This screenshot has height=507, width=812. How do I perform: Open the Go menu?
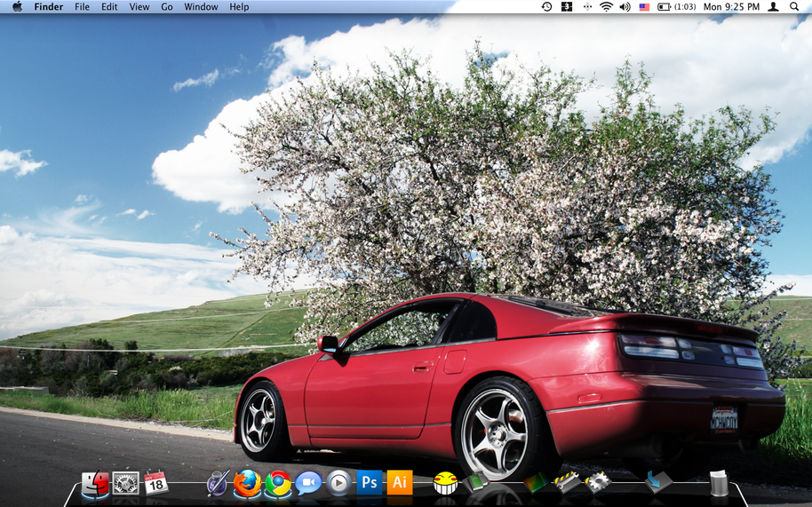click(x=167, y=7)
